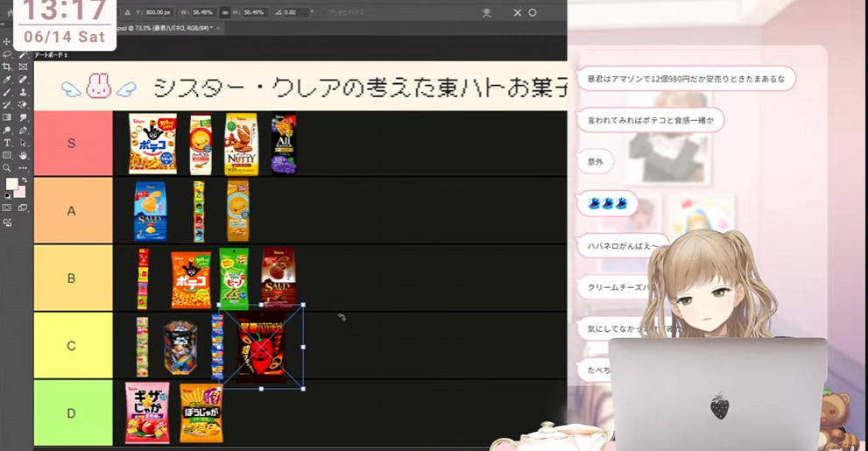Select the Zoom magnifier tool
The height and width of the screenshot is (451, 868).
pos(7,168)
